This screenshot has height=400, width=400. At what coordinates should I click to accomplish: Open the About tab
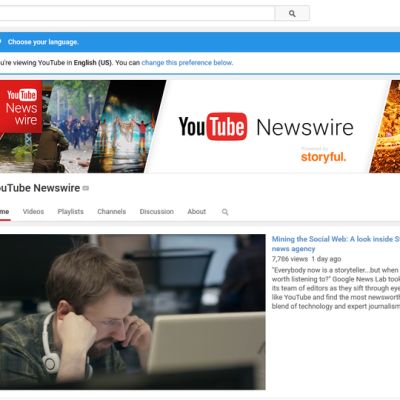pyautogui.click(x=197, y=211)
